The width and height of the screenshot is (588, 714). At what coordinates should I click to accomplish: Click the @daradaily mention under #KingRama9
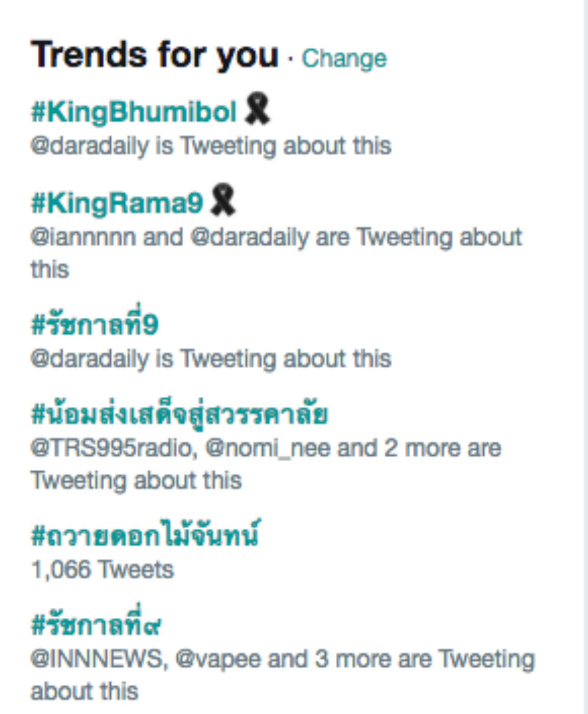[249, 238]
